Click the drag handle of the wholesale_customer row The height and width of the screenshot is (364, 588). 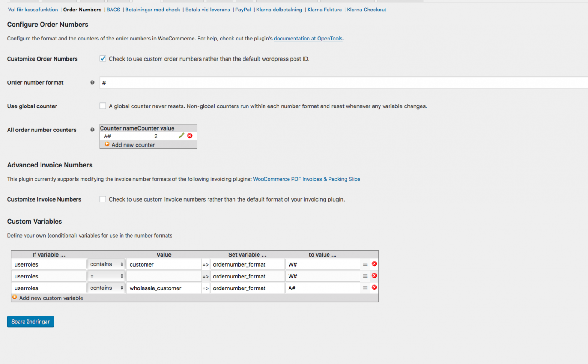tap(365, 288)
